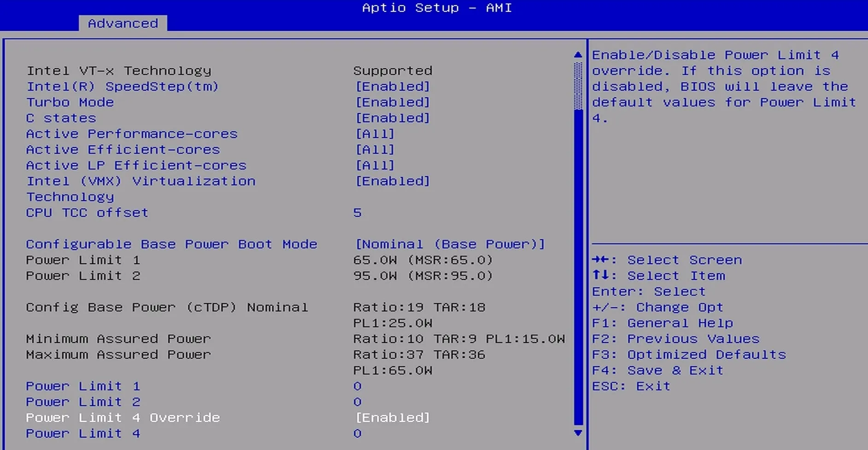Click the F1: General Help hint
Viewport: 868px width, 450px height.
pos(663,323)
